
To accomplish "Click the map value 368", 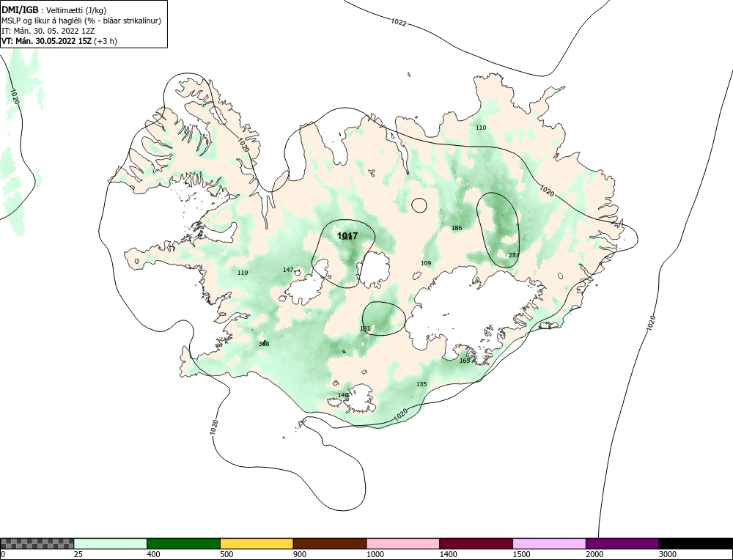I will click(x=264, y=344).
